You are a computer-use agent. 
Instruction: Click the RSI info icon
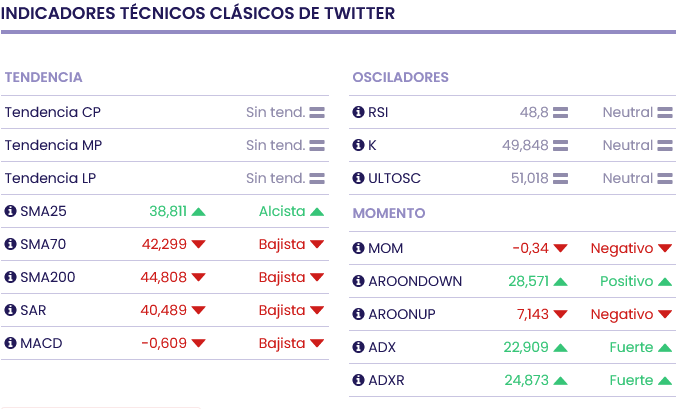(x=359, y=112)
